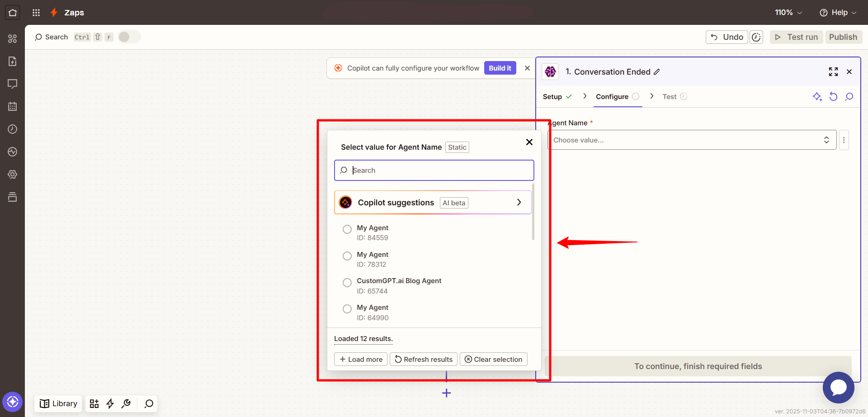868x417 pixels.
Task: Add a step with the plus icon
Action: [x=447, y=393]
